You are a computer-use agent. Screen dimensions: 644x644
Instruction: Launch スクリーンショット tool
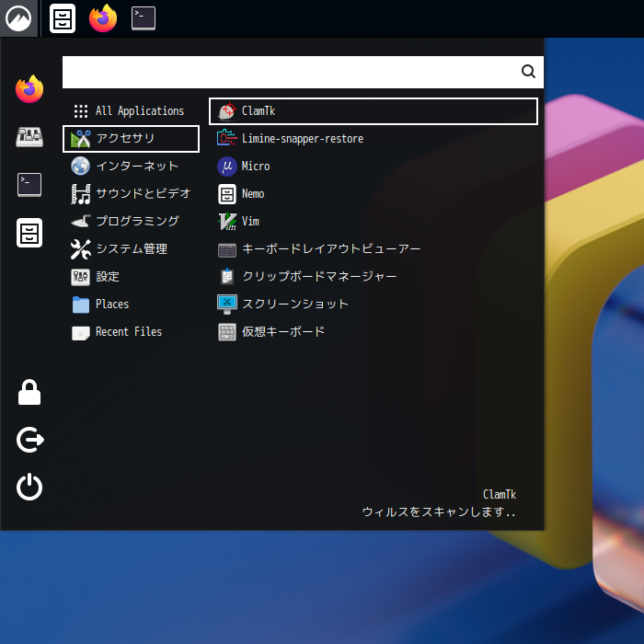click(374, 304)
